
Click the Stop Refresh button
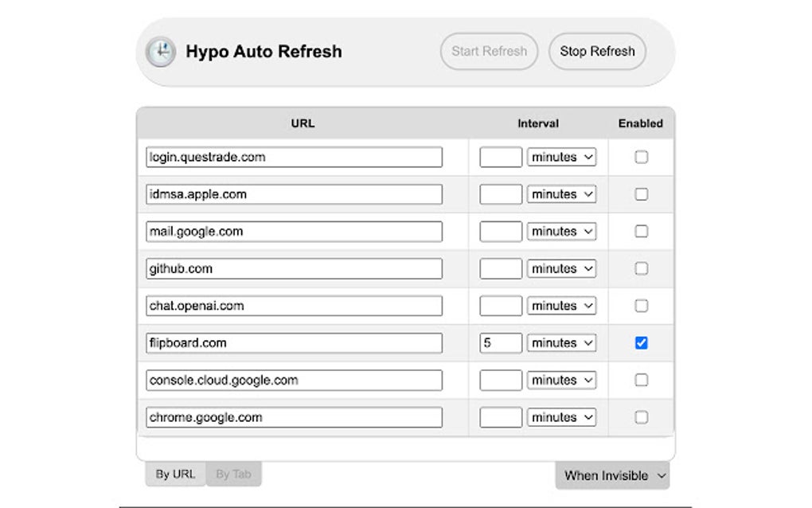coord(596,51)
